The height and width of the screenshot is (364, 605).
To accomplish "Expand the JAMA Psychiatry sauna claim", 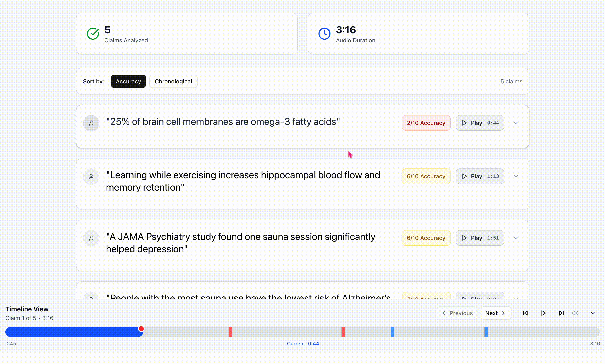I will (516, 238).
